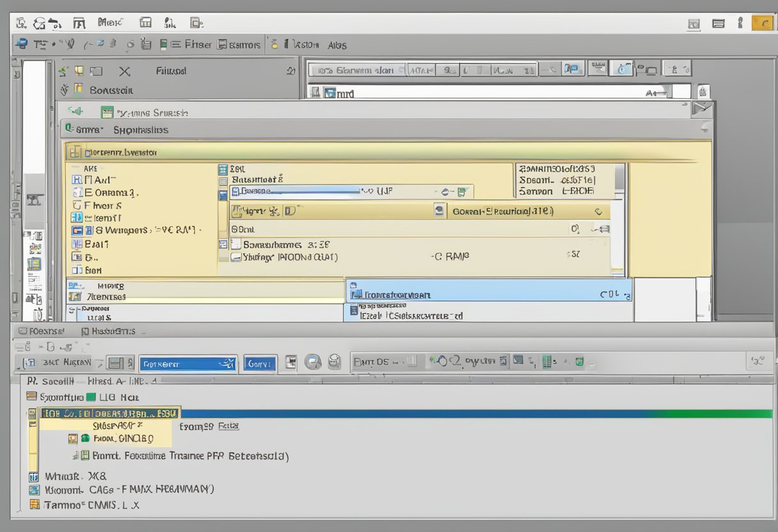Click the underlined Feliz link
Screen dimensions: 778x532
pyautogui.click(x=229, y=425)
